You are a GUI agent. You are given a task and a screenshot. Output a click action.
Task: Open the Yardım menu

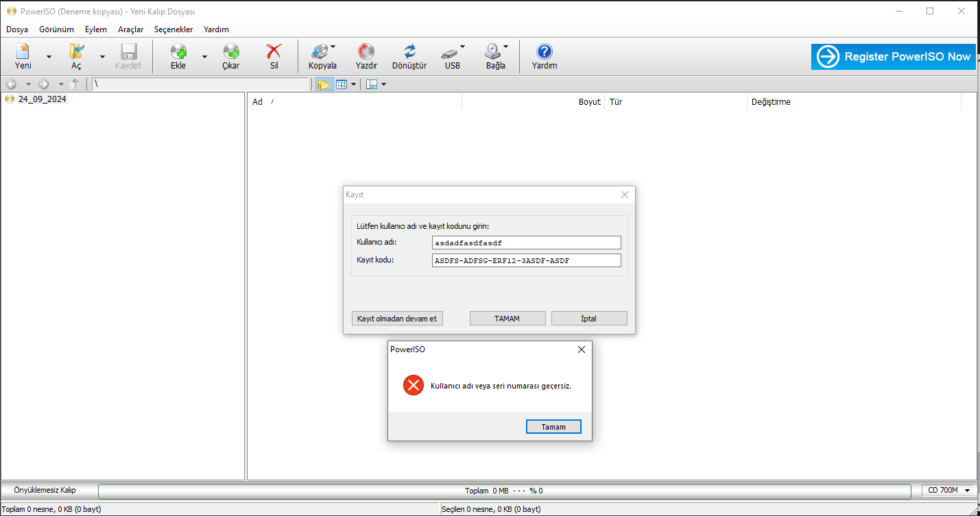[x=216, y=29]
